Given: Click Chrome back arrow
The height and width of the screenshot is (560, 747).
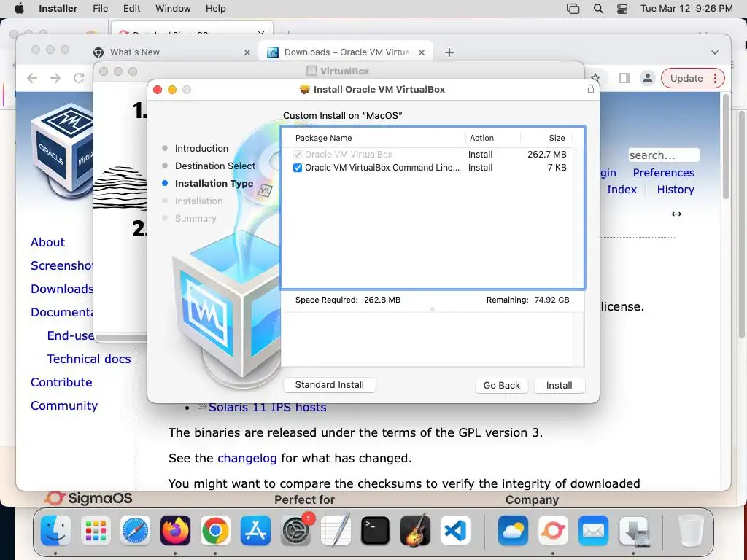Looking at the screenshot, I should 32,78.
